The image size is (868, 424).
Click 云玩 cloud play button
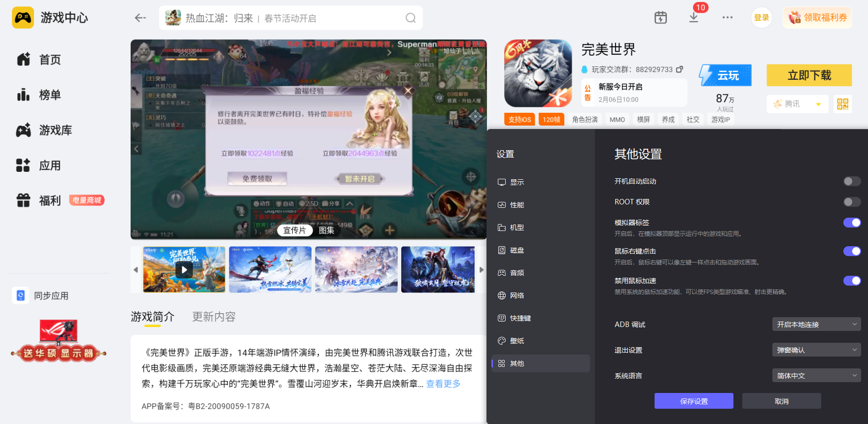(725, 75)
